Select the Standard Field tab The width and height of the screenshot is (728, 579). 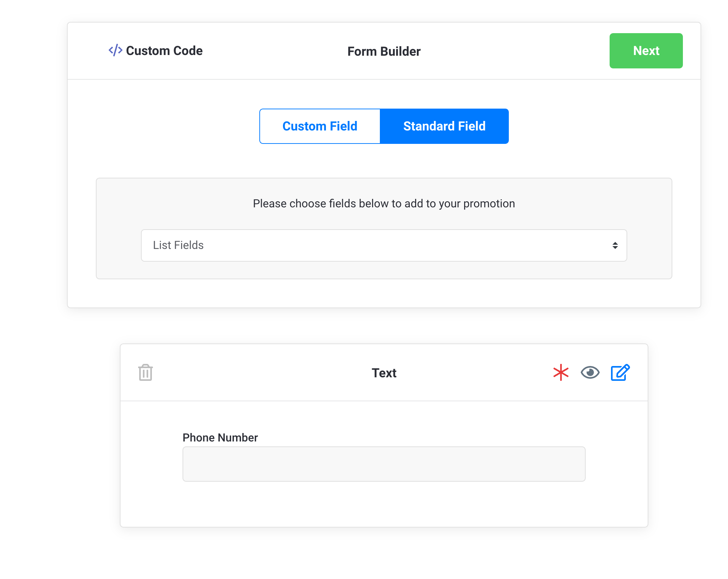point(444,126)
